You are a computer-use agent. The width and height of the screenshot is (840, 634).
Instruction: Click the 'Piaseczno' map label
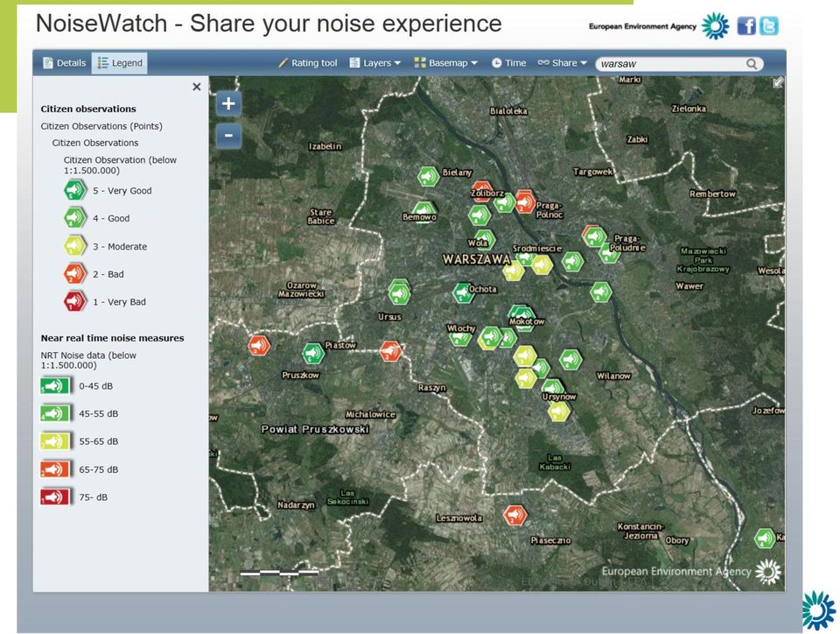[x=550, y=540]
